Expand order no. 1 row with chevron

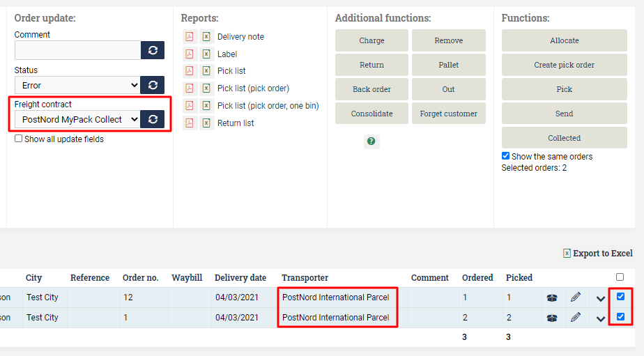coord(601,318)
